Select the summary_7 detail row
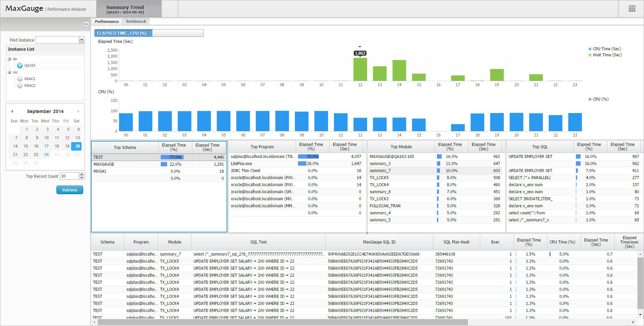The width and height of the screenshot is (644, 326). (364, 254)
